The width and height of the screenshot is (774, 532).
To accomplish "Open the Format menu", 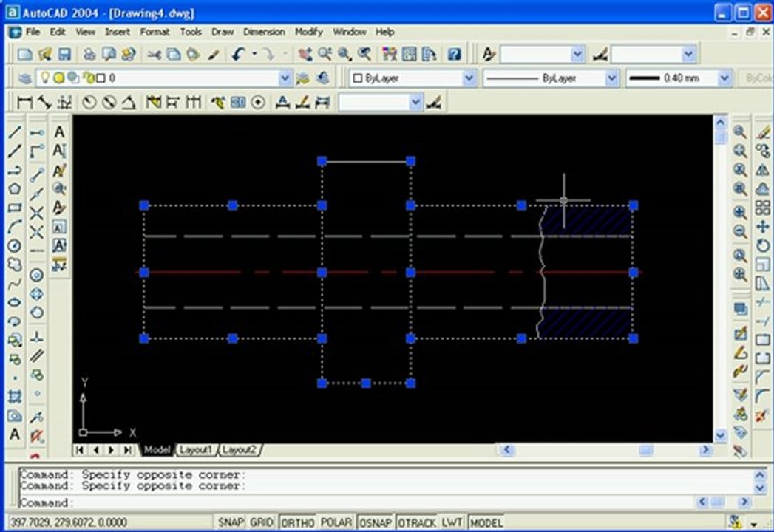I will [x=155, y=32].
